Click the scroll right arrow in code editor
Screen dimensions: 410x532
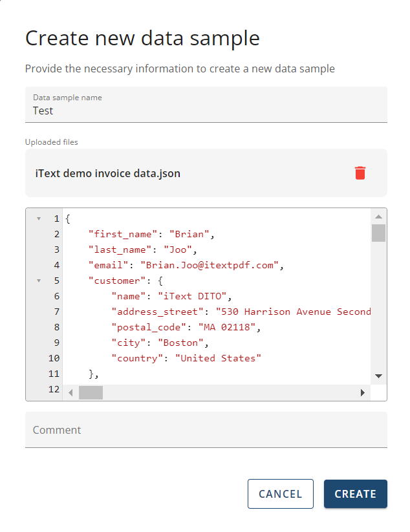coord(362,392)
